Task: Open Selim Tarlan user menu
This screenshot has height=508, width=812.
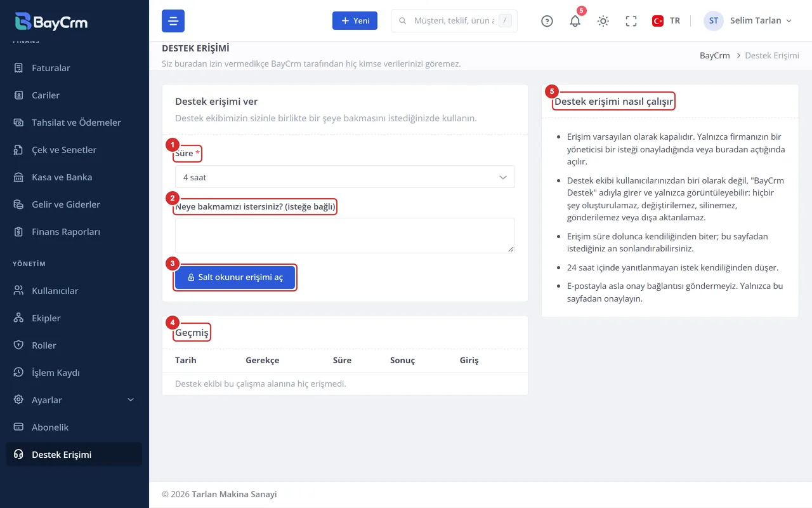Action: pos(749,21)
